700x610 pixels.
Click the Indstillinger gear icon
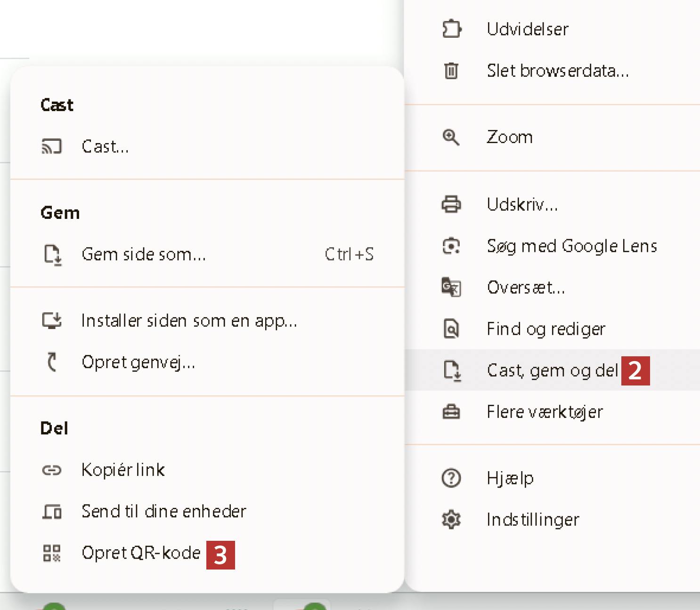pos(451,520)
